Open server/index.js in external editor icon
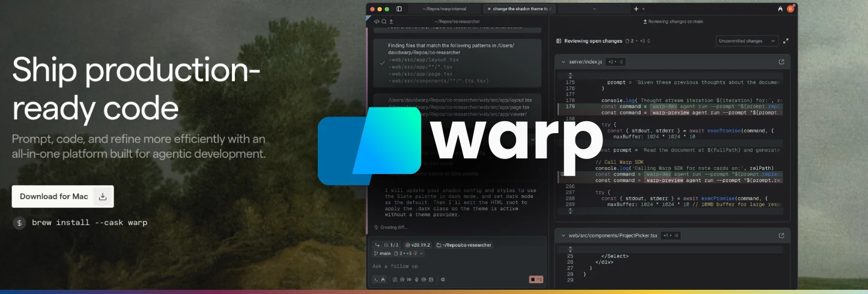 click(x=782, y=62)
